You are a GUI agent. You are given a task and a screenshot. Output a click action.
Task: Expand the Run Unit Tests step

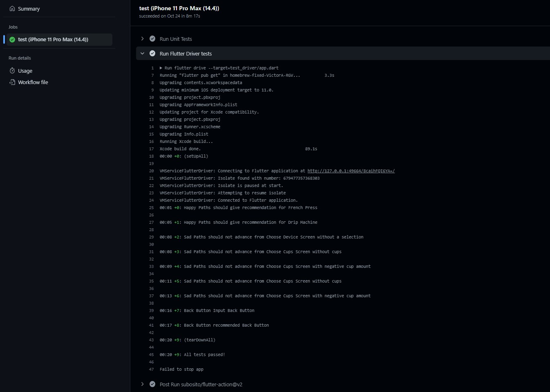142,38
